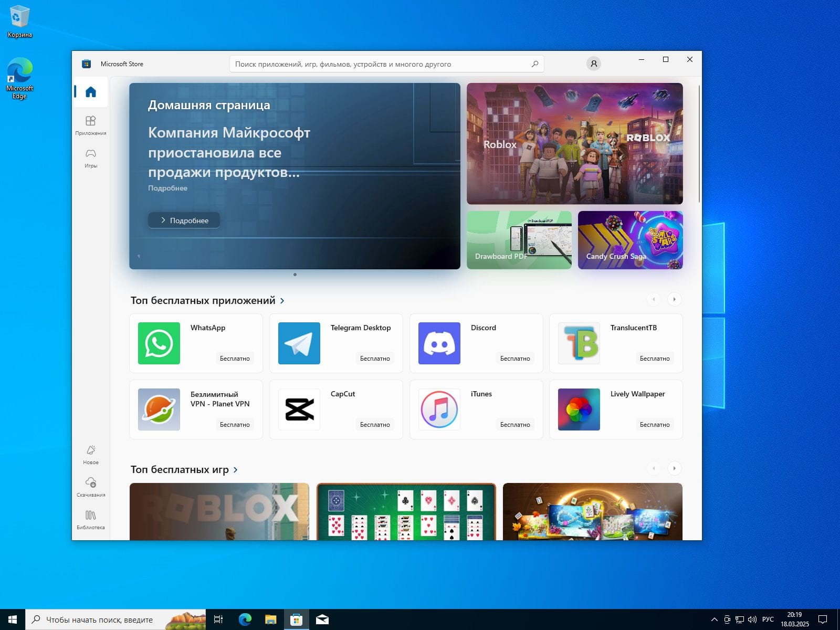Open Библиотека in the sidebar
The height and width of the screenshot is (630, 840).
pyautogui.click(x=91, y=520)
